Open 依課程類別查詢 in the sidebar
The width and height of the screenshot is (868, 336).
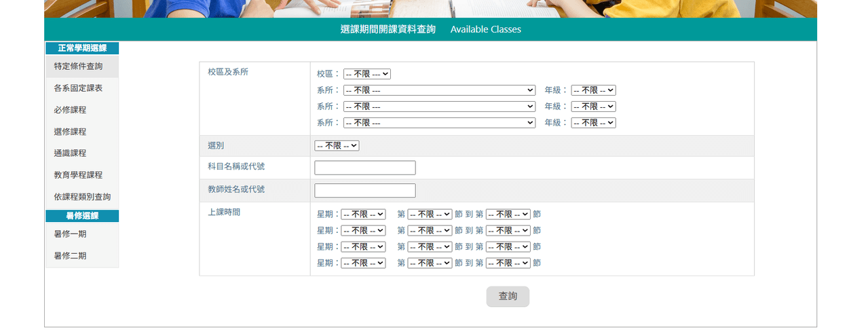point(82,197)
